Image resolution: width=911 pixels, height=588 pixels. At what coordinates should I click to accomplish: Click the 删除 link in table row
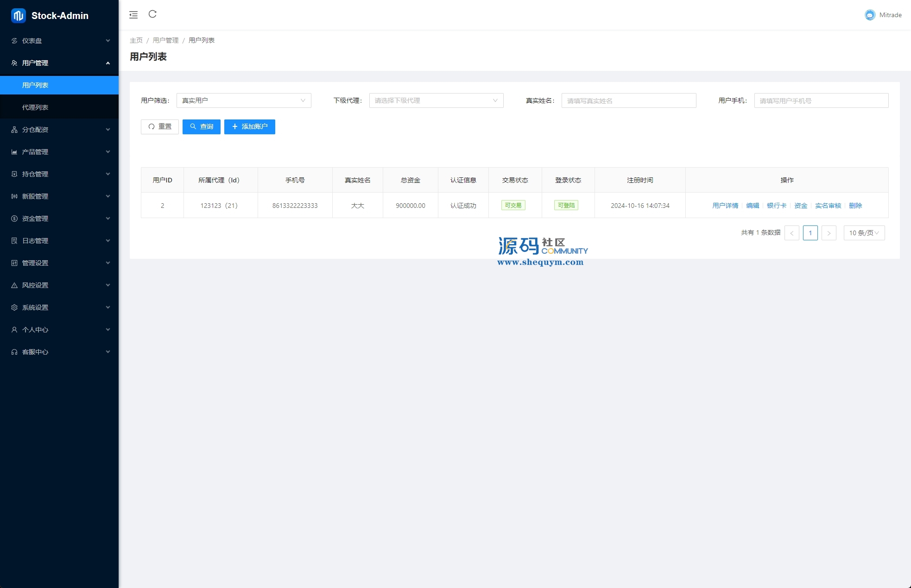coord(855,206)
